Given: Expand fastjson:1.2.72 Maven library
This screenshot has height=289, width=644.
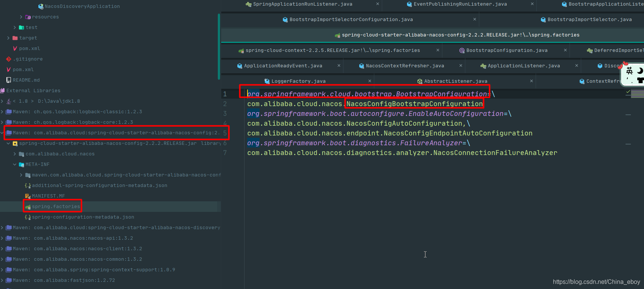Looking at the screenshot, I should click(2, 280).
